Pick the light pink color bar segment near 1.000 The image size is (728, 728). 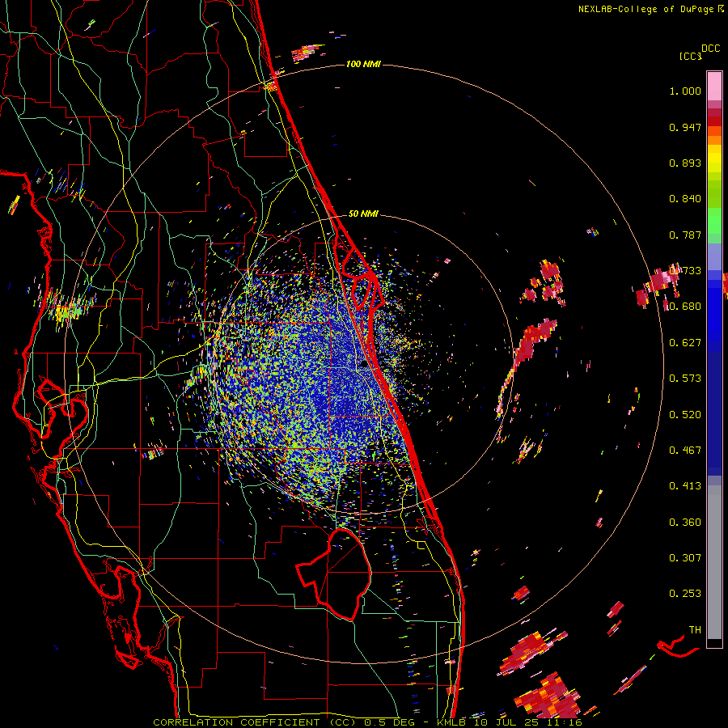click(x=714, y=87)
